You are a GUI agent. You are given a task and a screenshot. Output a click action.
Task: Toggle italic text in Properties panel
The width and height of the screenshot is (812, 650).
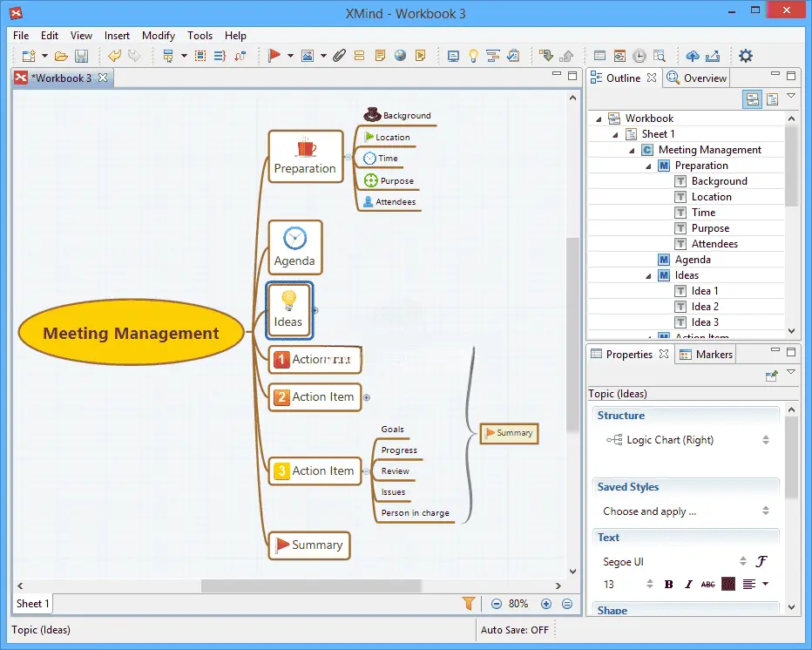pos(688,585)
